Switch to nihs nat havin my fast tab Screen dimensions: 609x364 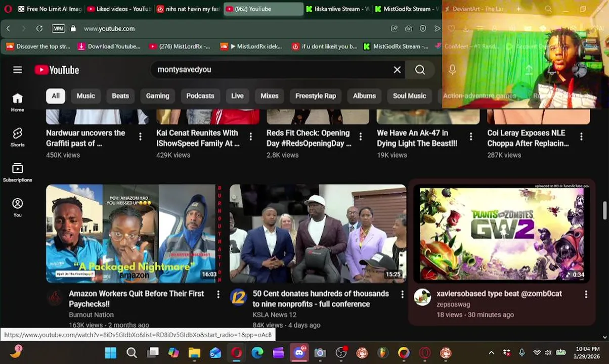[188, 9]
